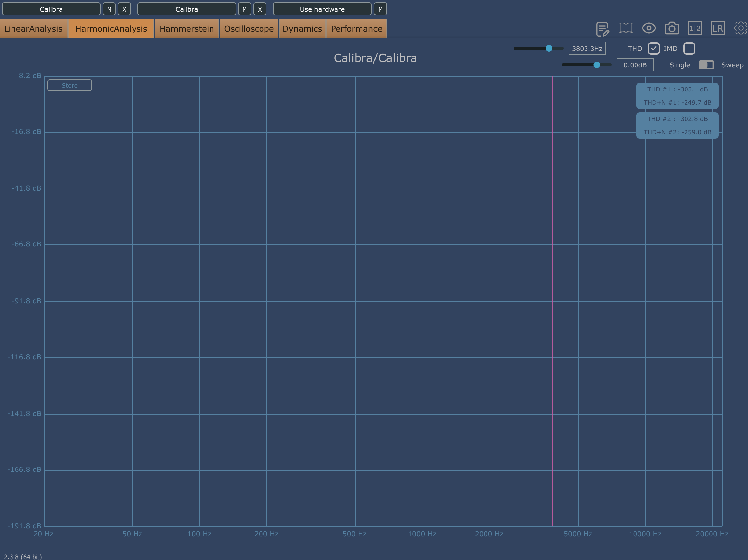Click the 2.3.8 (64 bit) version text
The width and height of the screenshot is (748, 560).
pyautogui.click(x=23, y=557)
